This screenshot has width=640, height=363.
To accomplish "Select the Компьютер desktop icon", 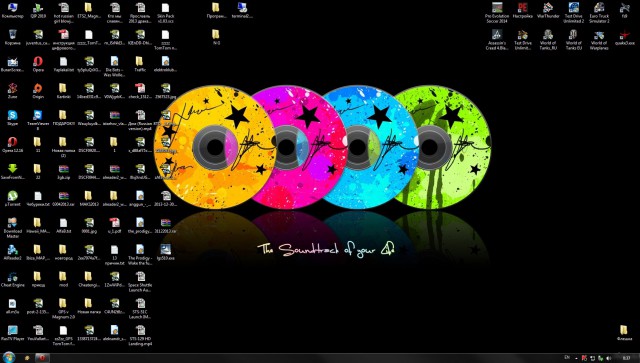I will (x=12, y=11).
